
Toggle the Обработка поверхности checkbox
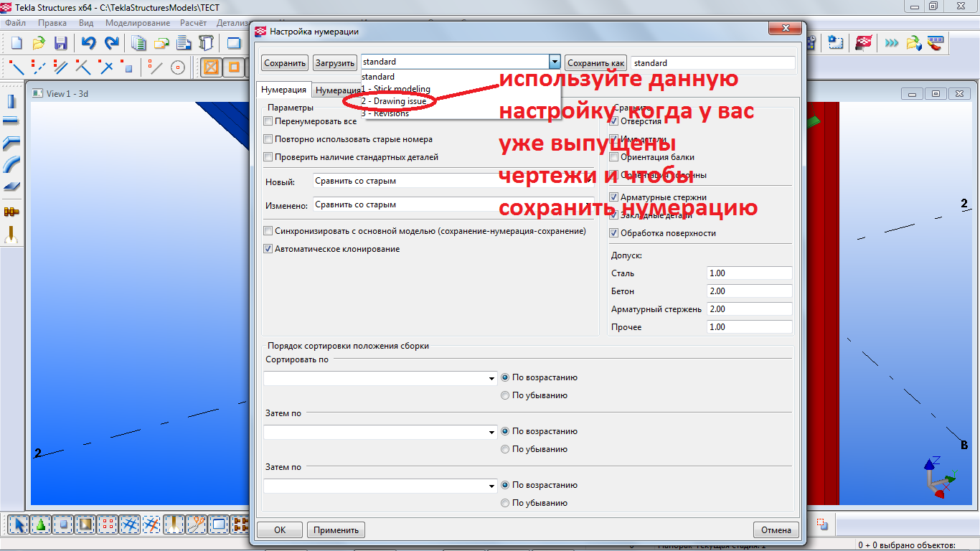[613, 233]
